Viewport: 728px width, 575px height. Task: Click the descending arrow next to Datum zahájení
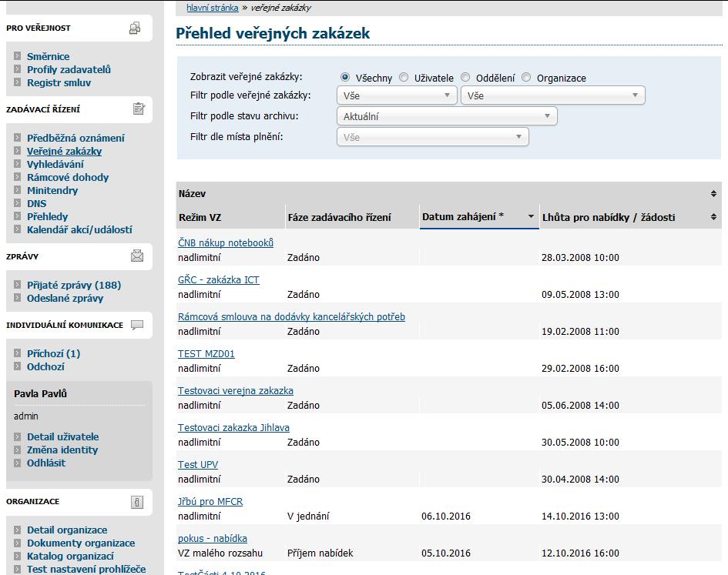531,216
